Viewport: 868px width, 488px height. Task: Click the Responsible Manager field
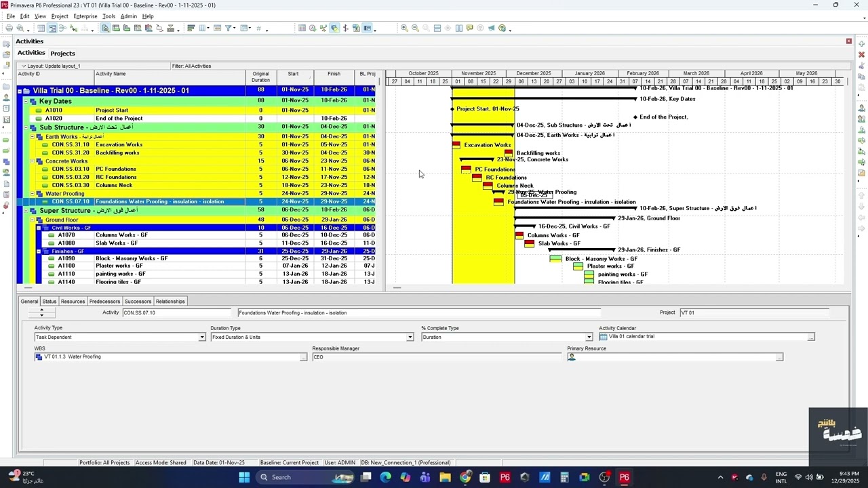(x=437, y=357)
